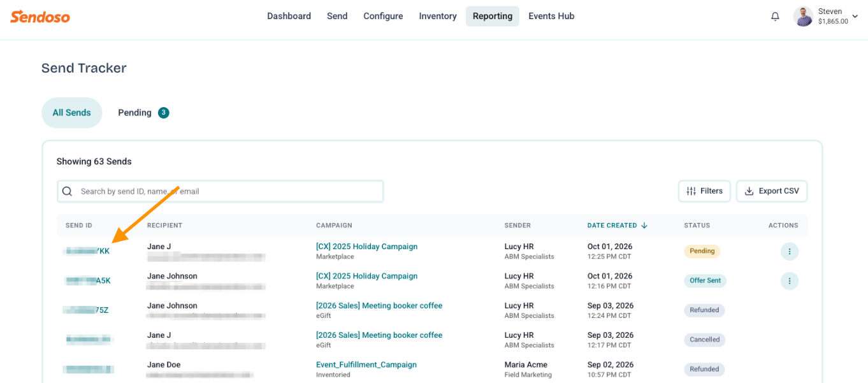The width and height of the screenshot is (868, 383).
Task: Open send ID ending in A5K
Action: [88, 280]
